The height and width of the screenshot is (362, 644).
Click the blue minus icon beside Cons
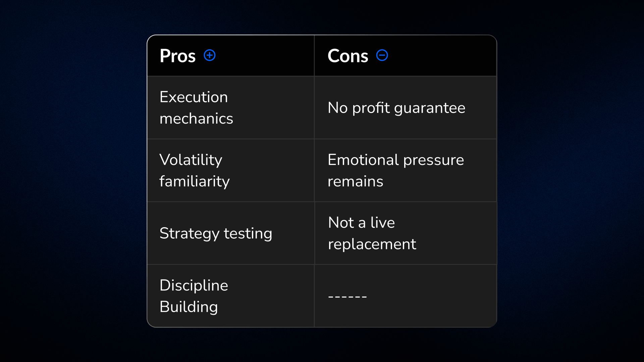coord(382,55)
